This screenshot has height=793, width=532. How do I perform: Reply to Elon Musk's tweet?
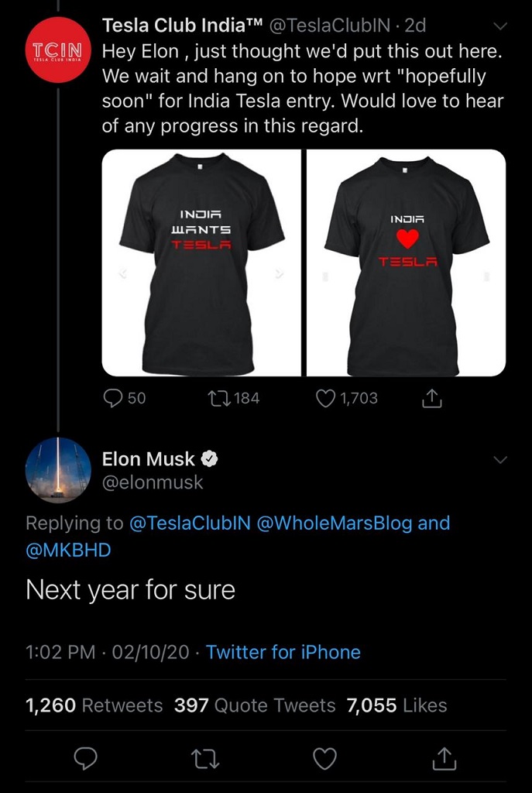[x=84, y=760]
